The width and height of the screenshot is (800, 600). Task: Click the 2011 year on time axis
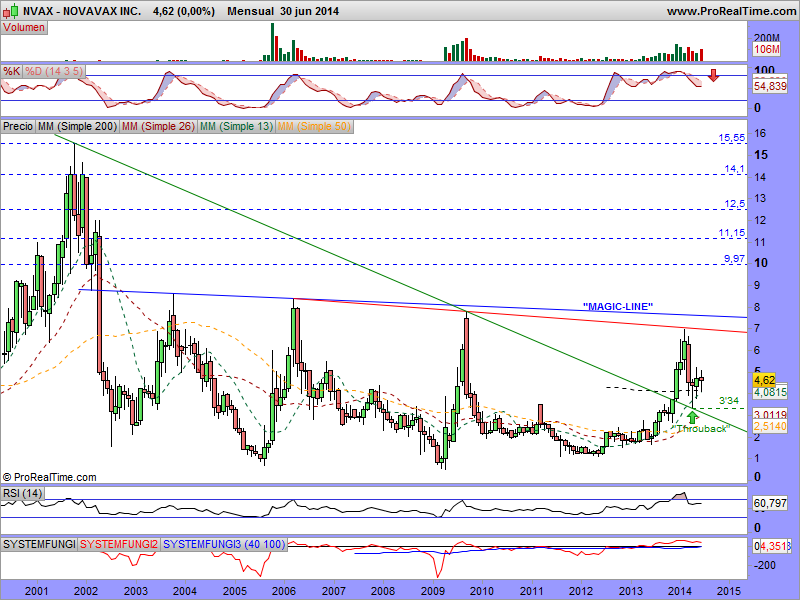tap(532, 591)
